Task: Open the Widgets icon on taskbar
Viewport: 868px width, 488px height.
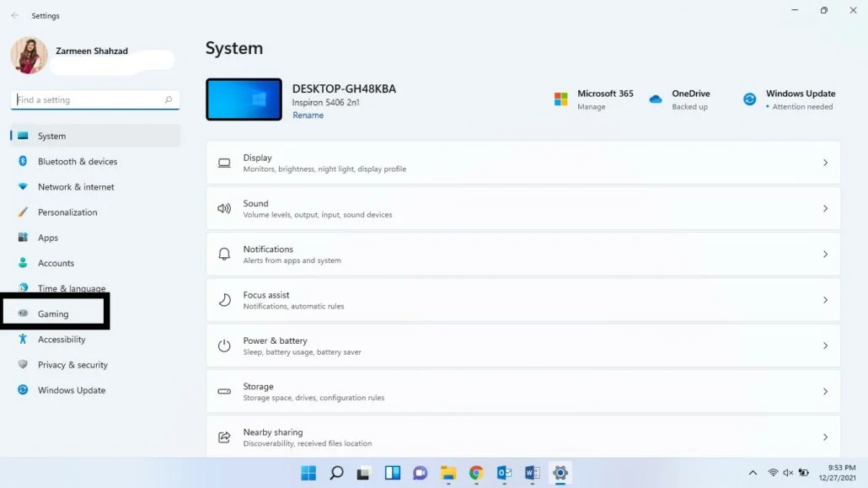Action: pos(393,473)
